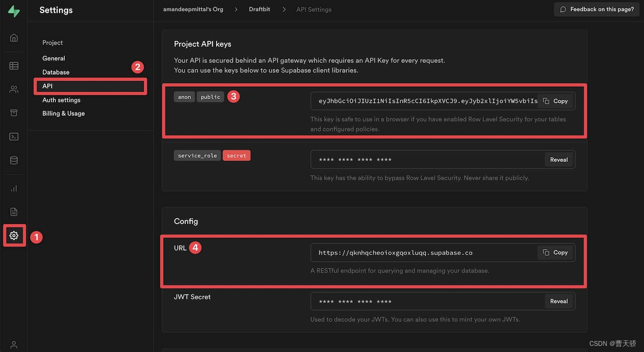644x352 pixels.
Task: Open Auth settings
Action: click(62, 100)
